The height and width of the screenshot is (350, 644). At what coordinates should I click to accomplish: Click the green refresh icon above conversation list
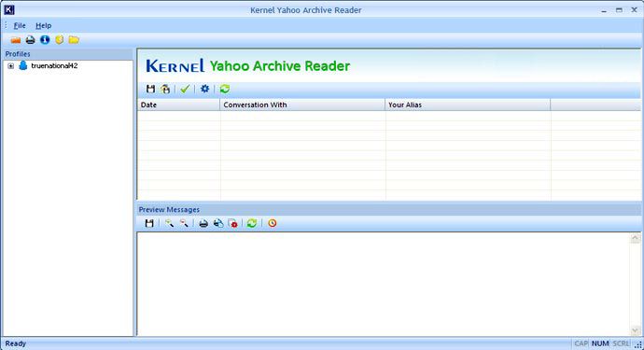[225, 89]
